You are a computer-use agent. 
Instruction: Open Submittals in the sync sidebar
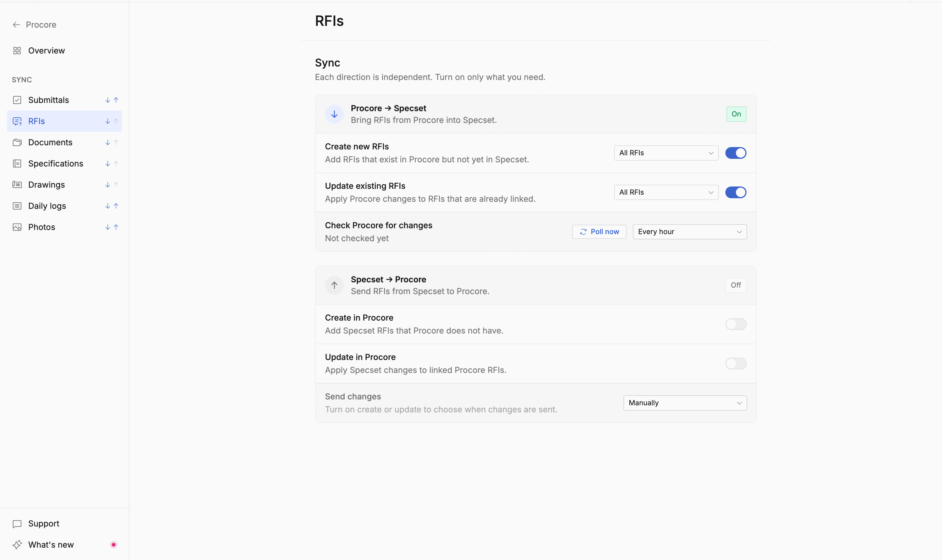pos(64,100)
